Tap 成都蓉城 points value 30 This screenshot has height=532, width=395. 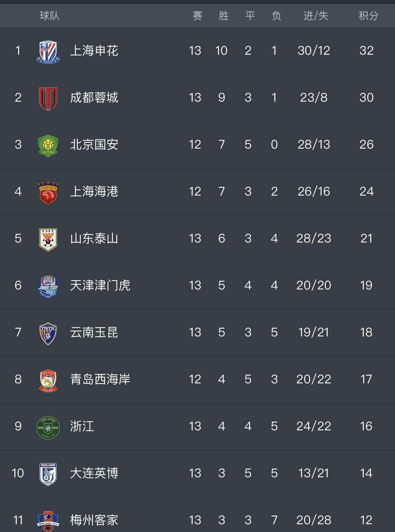366,98
